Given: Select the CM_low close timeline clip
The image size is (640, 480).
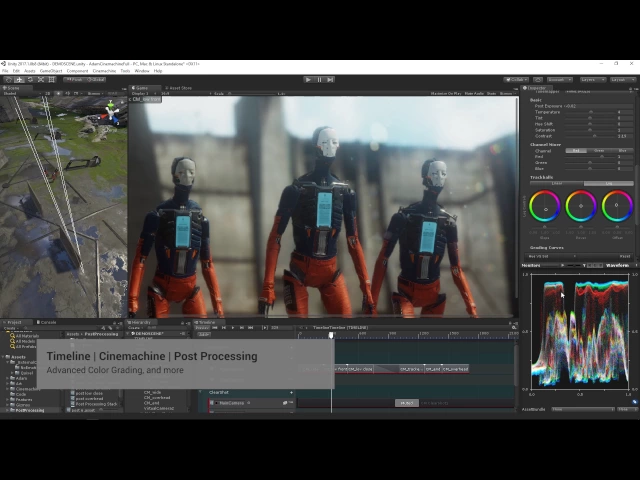Looking at the screenshot, I should tap(360, 369).
